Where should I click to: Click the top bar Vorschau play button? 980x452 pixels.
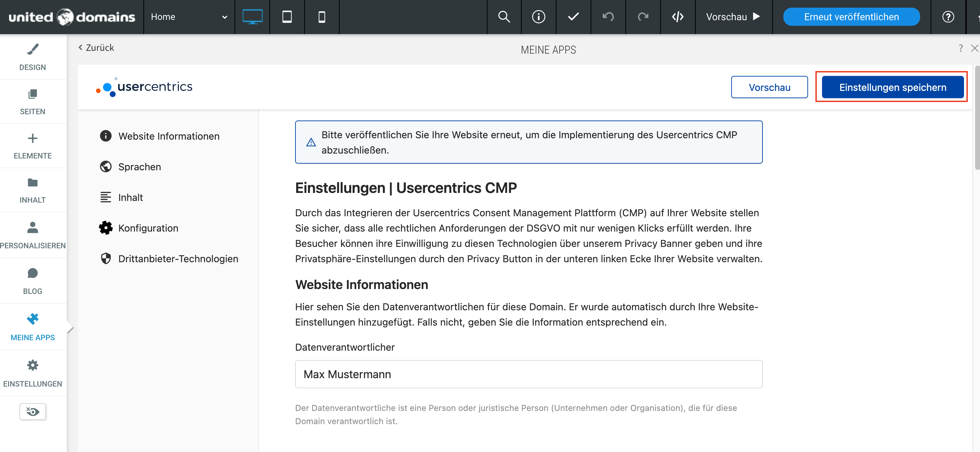pyautogui.click(x=733, y=17)
